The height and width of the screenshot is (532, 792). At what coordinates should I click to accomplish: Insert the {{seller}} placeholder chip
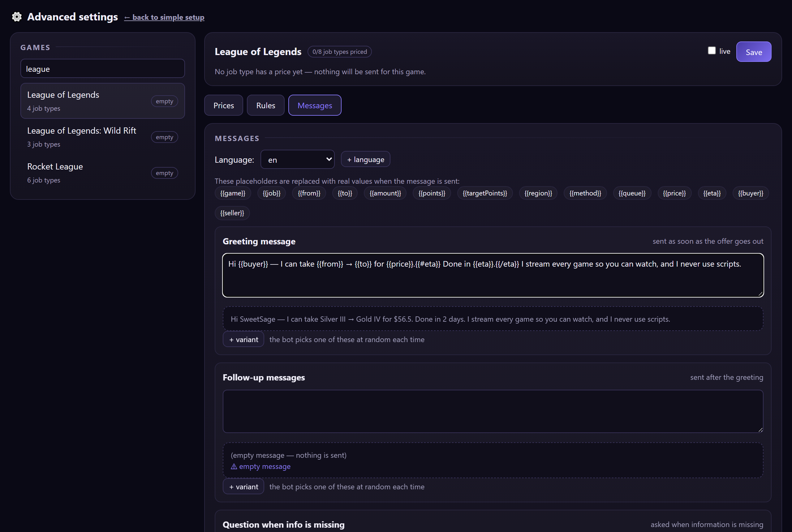click(x=232, y=213)
